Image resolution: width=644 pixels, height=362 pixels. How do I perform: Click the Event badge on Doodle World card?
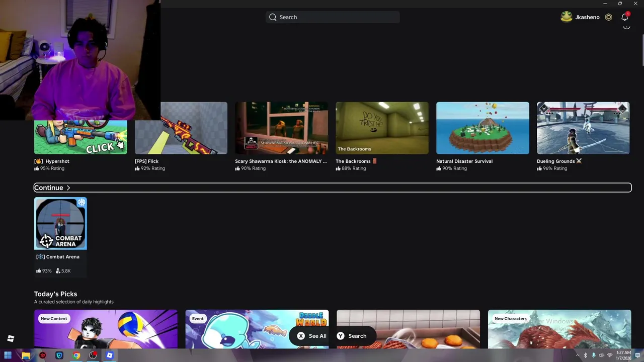click(198, 319)
